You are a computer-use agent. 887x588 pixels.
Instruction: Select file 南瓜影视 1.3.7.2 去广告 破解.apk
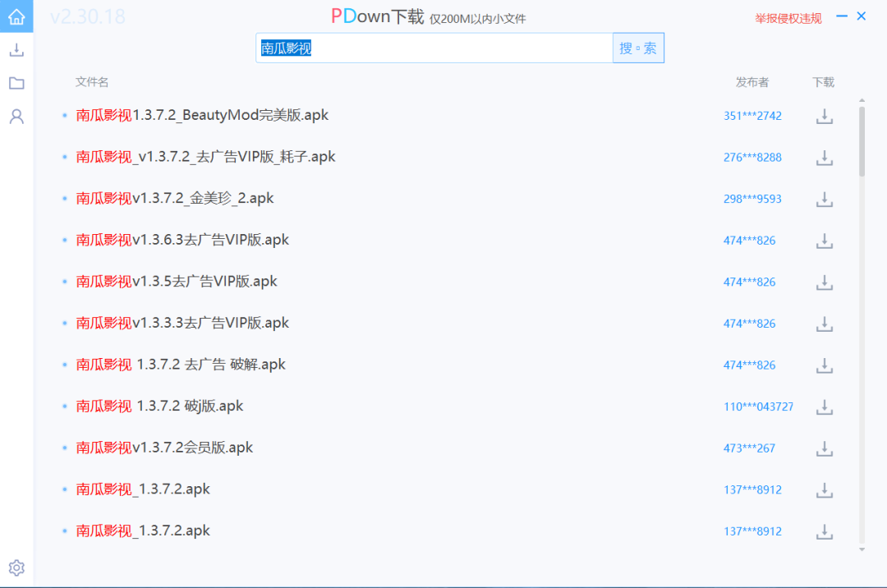point(181,365)
